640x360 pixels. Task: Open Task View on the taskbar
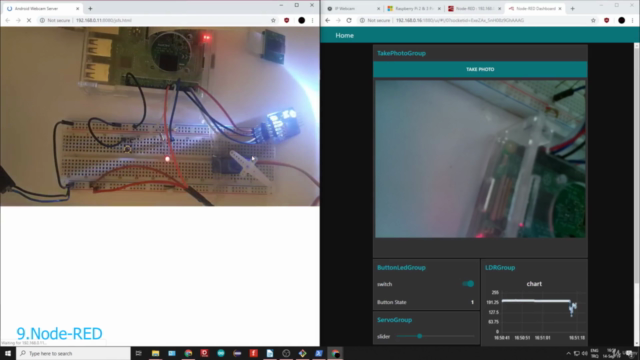point(138,353)
